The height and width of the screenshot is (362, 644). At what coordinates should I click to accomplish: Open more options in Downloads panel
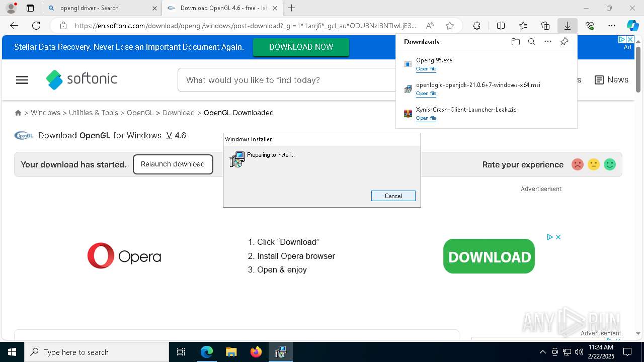coord(548,42)
